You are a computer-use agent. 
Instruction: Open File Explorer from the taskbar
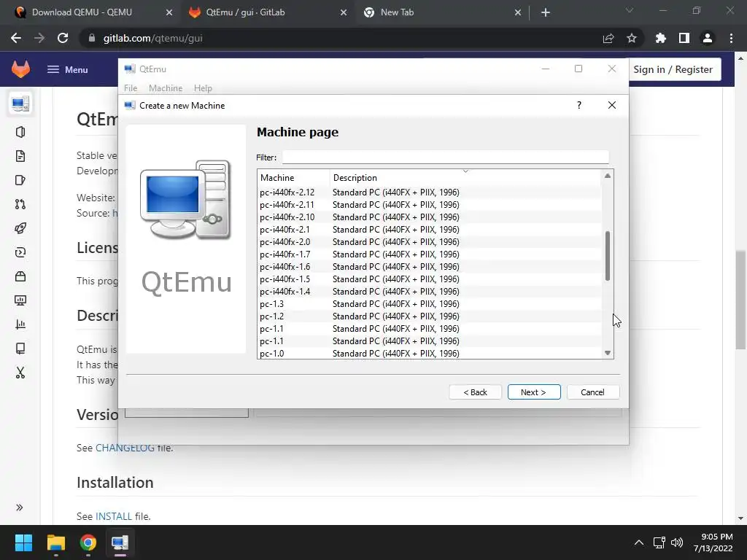[56, 542]
